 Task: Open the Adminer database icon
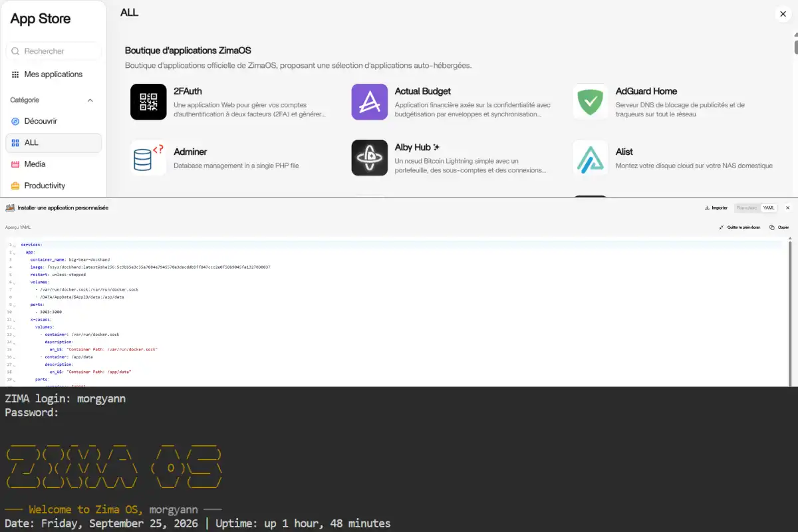click(148, 158)
